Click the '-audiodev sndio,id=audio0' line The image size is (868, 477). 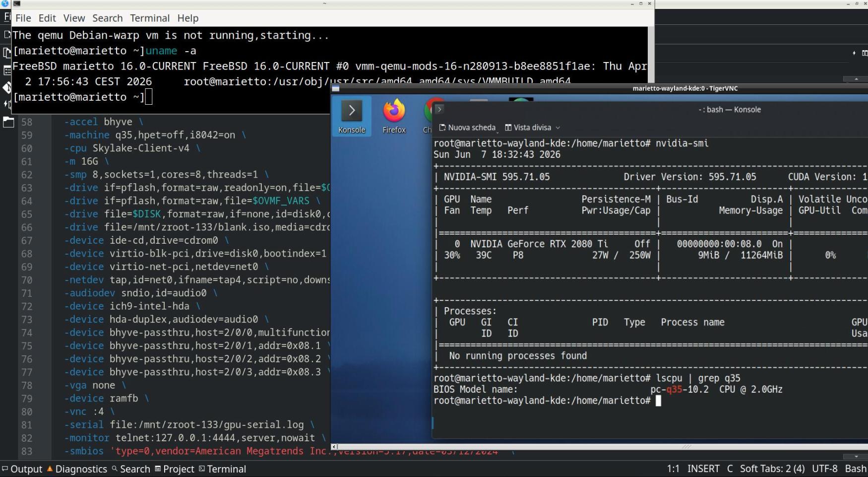[140, 293]
